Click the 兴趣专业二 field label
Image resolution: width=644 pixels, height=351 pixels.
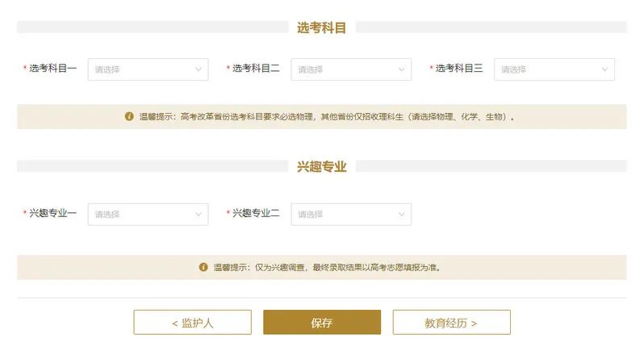tap(256, 213)
